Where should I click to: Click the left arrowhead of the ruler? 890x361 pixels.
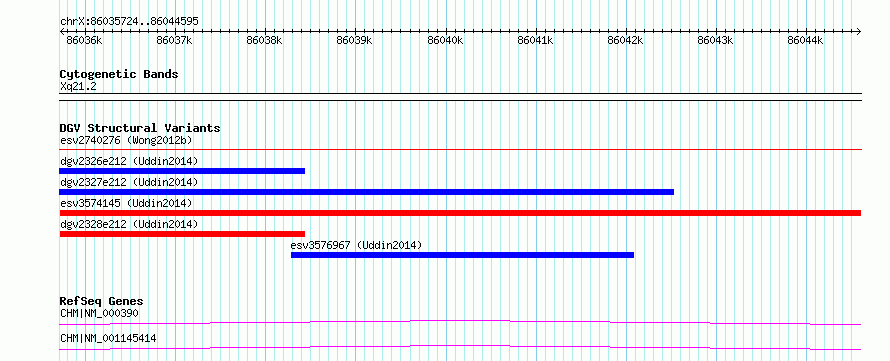(x=62, y=31)
